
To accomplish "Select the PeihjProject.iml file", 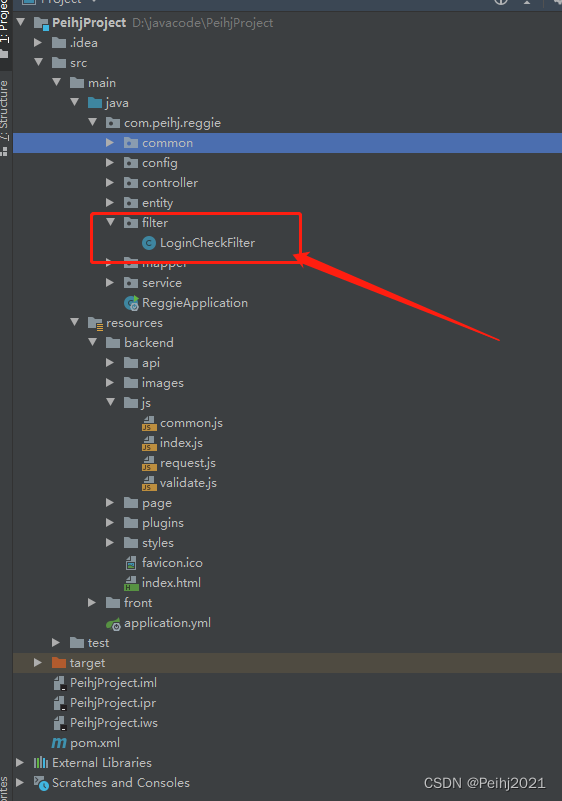I will 113,683.
